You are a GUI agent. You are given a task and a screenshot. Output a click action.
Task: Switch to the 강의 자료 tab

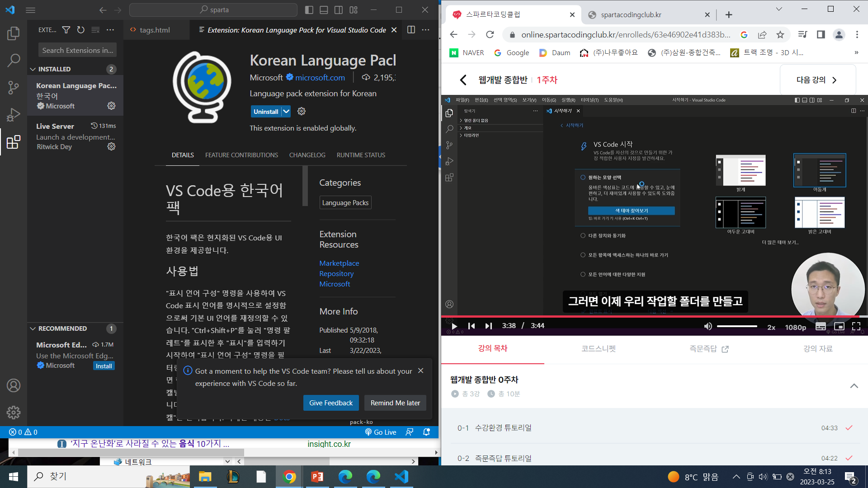coord(818,349)
